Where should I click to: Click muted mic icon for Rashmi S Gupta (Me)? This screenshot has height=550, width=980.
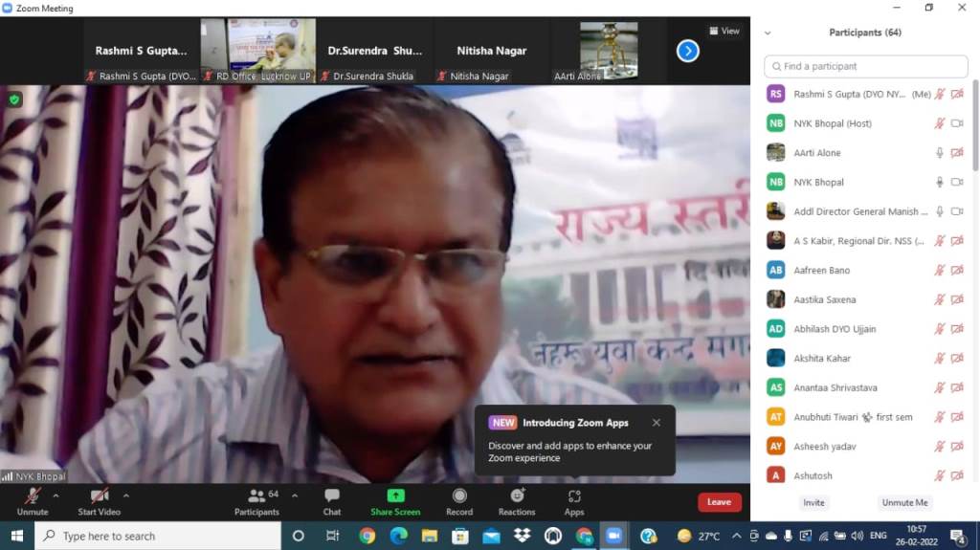point(940,94)
